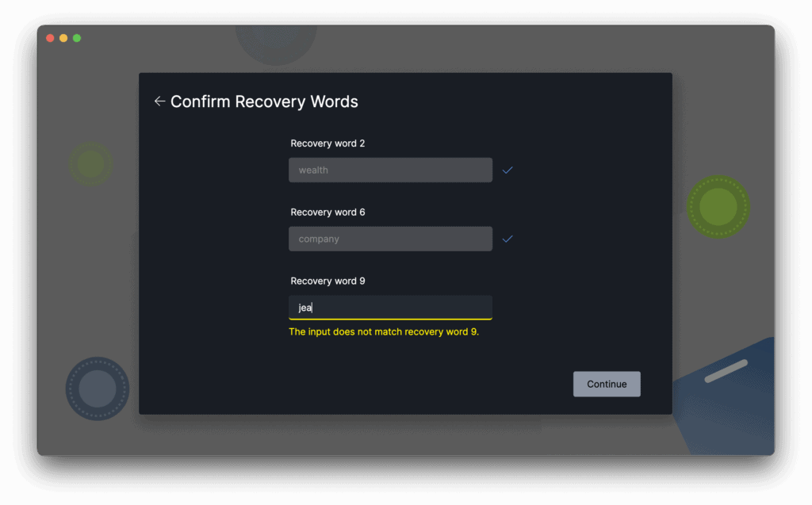812x505 pixels.
Task: Click the Recovery word 9 label
Action: click(327, 281)
